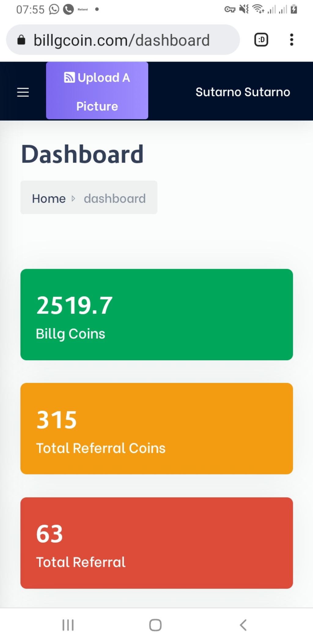
Task: Open the red Total Referral card
Action: click(x=156, y=543)
